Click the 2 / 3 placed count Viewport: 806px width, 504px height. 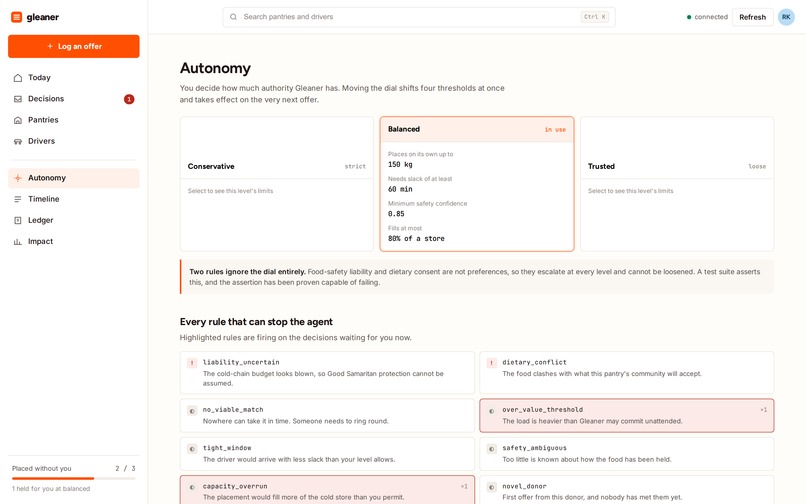click(x=125, y=469)
